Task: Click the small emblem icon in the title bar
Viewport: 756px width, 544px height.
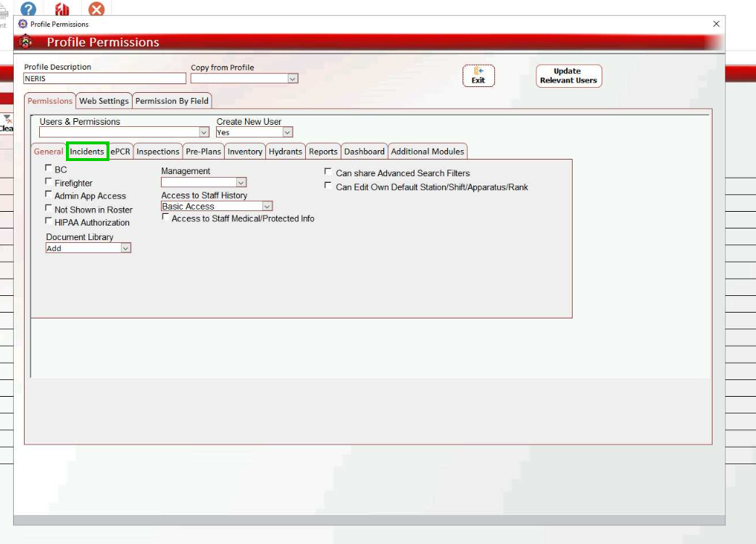Action: pos(22,24)
